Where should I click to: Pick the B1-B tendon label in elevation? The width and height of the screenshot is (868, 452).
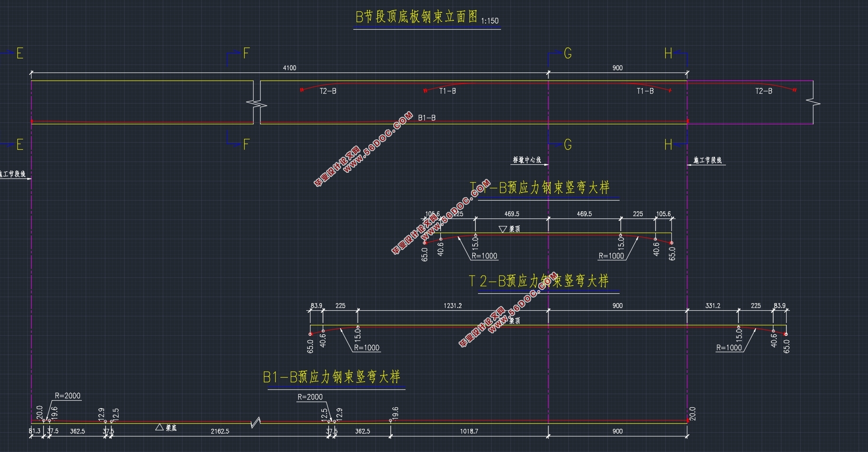tap(427, 118)
